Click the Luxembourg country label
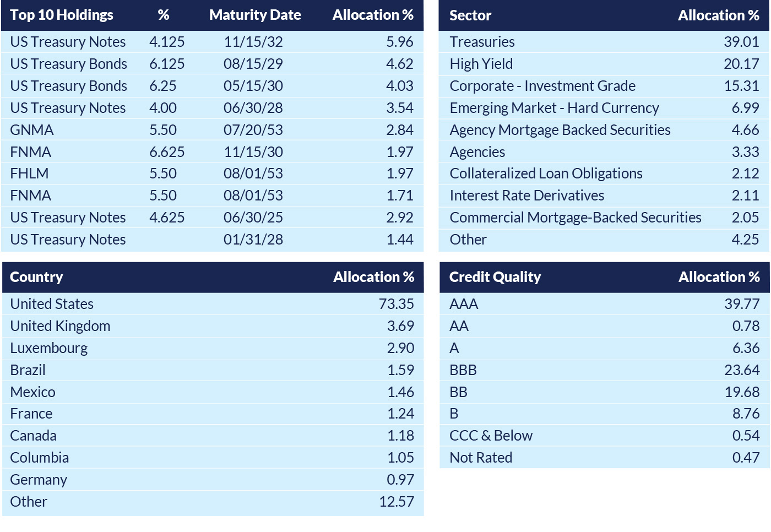The image size is (771, 532). coord(49,348)
